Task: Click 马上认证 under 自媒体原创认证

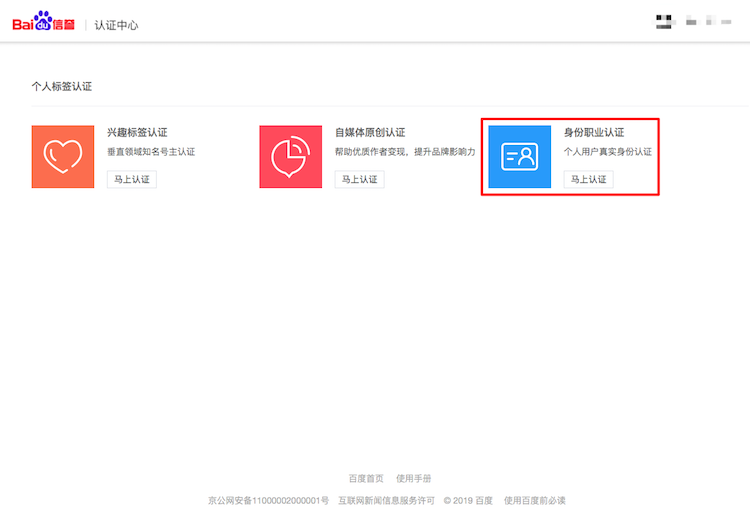Action: tap(360, 179)
